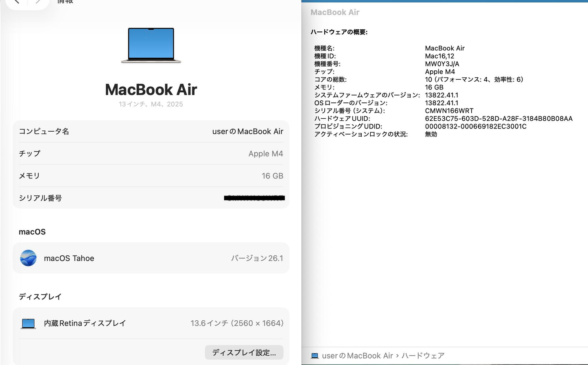Select the コンピュータ名 value userのMacBook Air
Image resolution: width=588 pixels, height=365 pixels.
(248, 131)
